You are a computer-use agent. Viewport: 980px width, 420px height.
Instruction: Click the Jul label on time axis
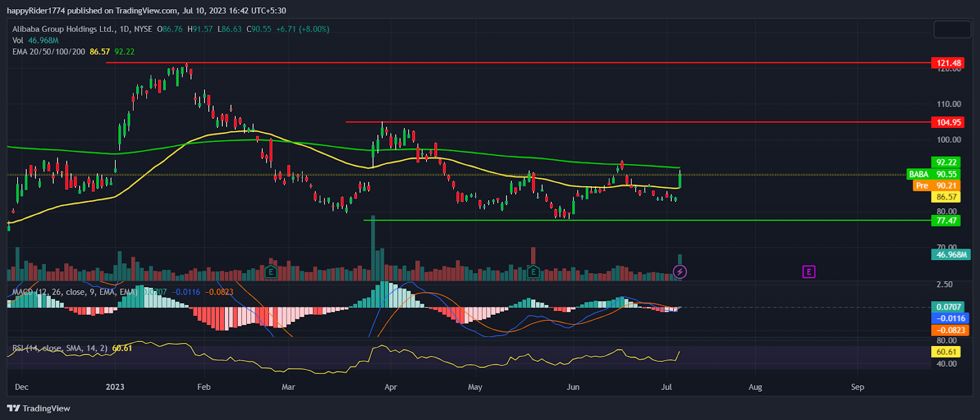point(667,387)
